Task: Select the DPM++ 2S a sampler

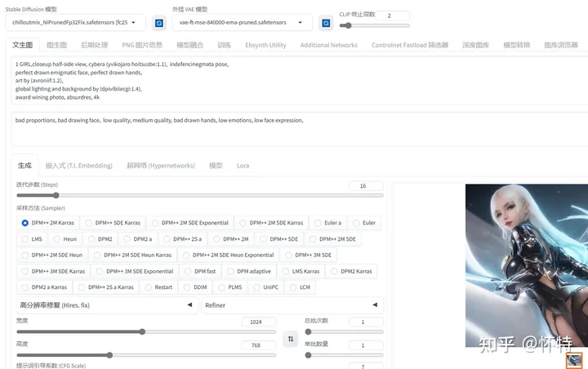Action: point(182,239)
